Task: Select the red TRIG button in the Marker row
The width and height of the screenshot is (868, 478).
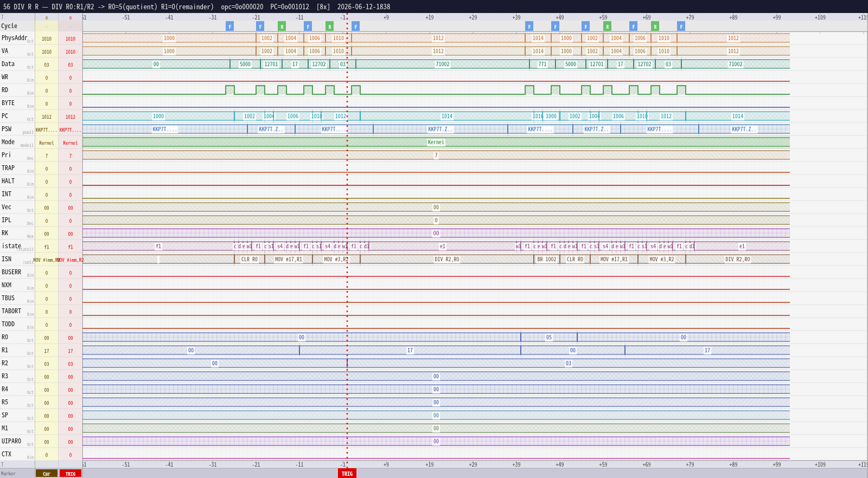Action: coord(71,474)
